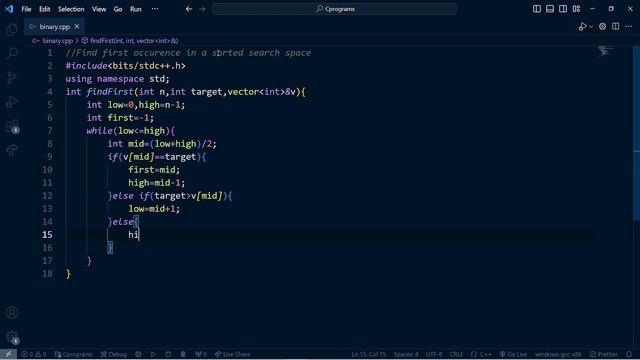Go forward with the right arrow
This screenshot has height=360, width=640.
pyautogui.click(x=202, y=9)
